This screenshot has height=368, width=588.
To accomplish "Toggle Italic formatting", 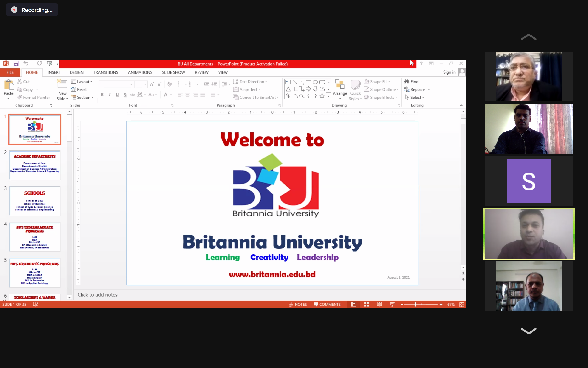I will pos(110,95).
